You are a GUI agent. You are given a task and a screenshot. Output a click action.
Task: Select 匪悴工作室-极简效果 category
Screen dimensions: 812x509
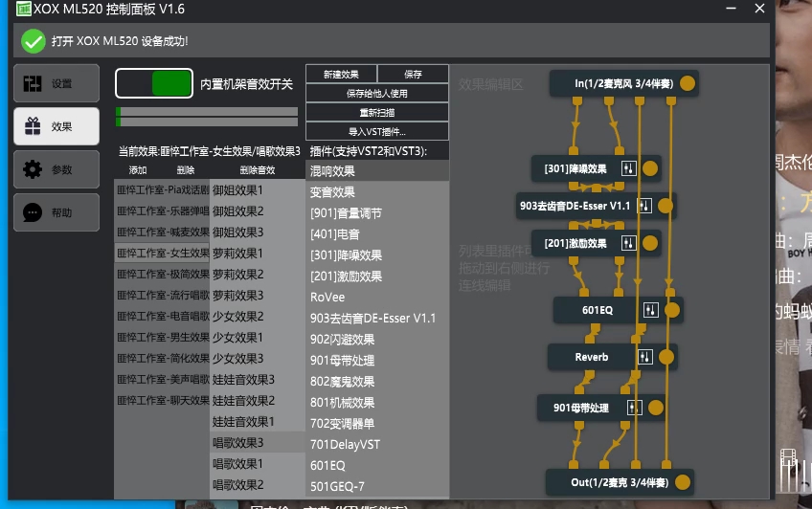(x=162, y=275)
